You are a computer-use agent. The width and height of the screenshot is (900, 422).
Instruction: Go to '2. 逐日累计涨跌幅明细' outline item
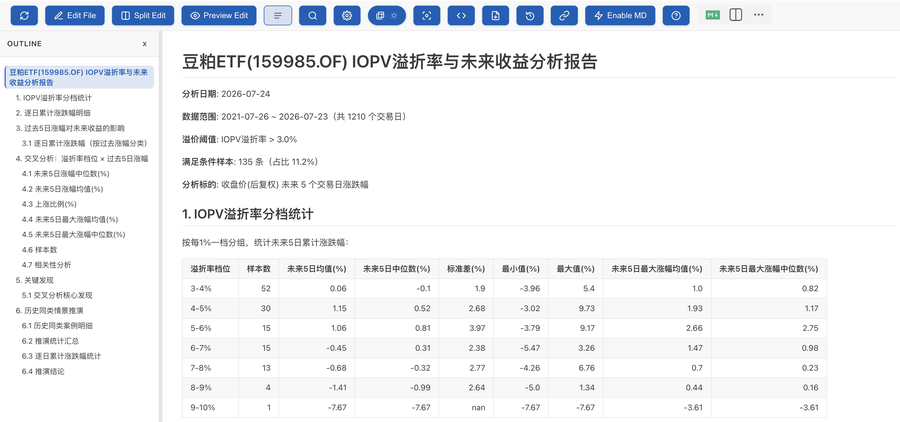(53, 113)
